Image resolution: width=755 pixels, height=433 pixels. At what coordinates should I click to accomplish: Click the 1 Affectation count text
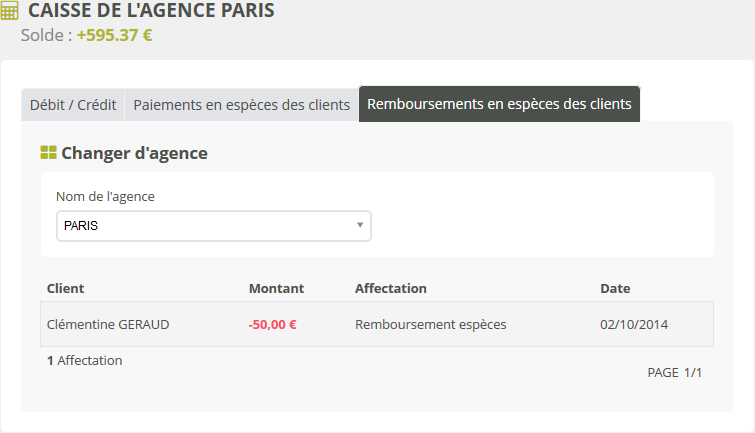coord(85,360)
